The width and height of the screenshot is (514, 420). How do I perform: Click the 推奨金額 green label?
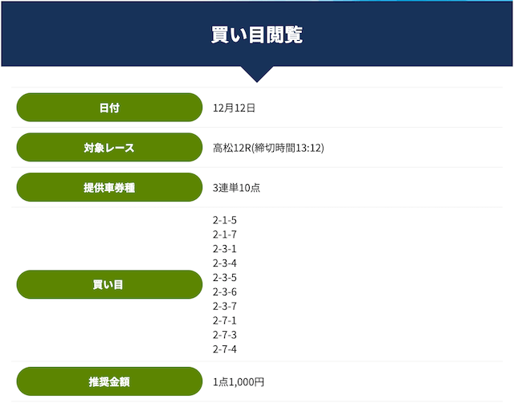coord(109,381)
